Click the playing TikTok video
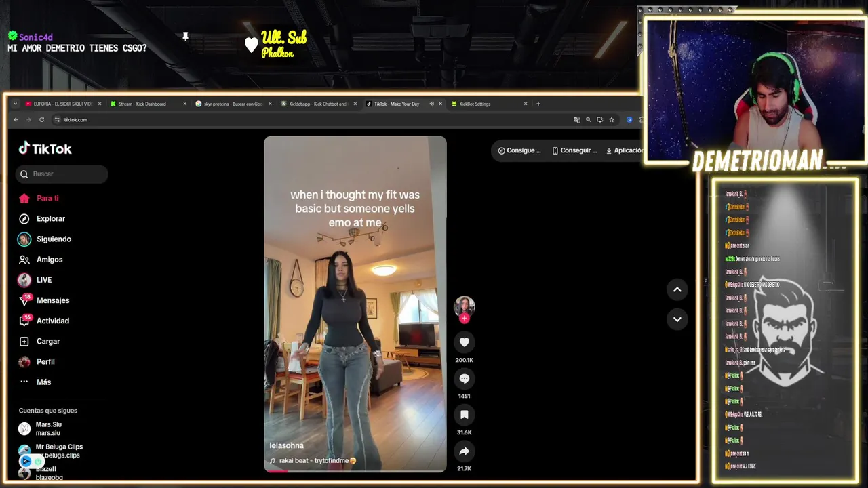The height and width of the screenshot is (488, 868). pos(355,304)
